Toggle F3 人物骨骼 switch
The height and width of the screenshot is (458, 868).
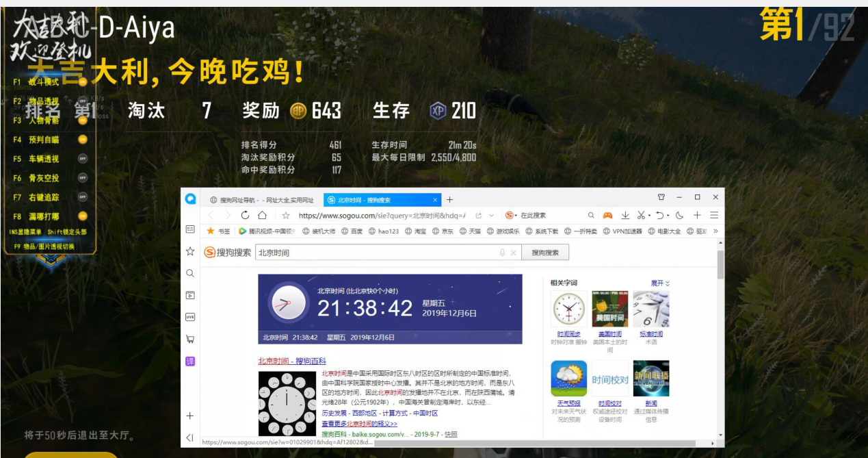coord(82,120)
